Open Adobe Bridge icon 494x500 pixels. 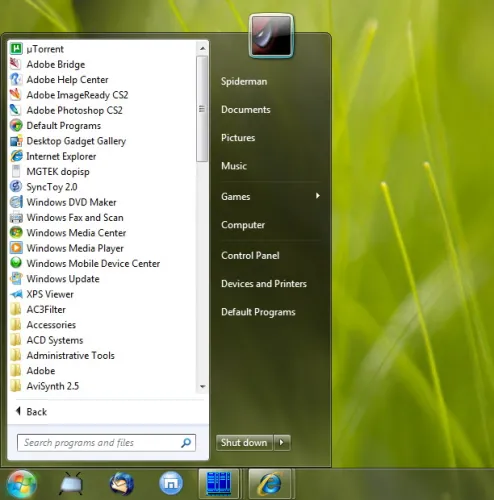click(x=16, y=64)
